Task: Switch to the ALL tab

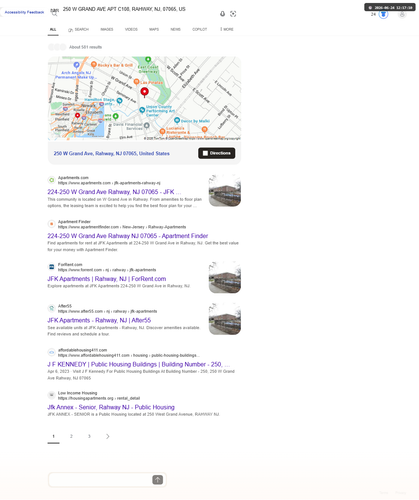Action: [53, 29]
